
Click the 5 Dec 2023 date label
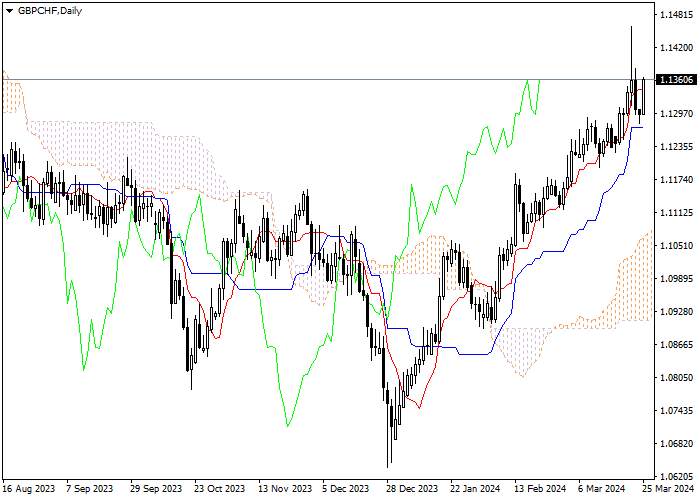[346, 489]
